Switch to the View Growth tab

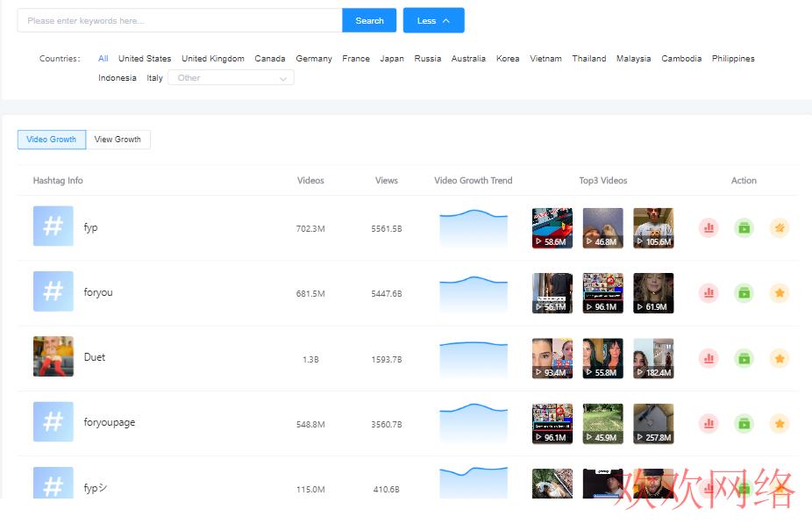[x=118, y=140]
